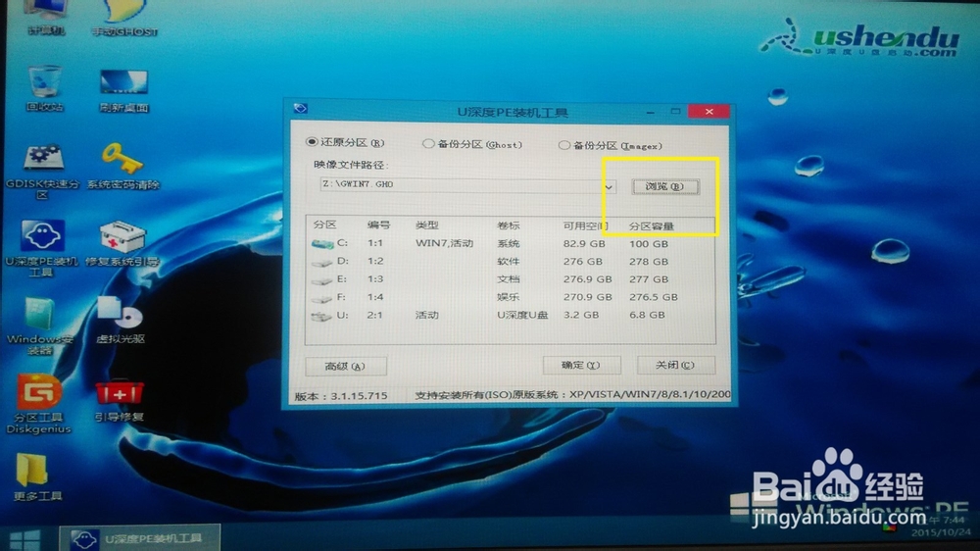Click the U: drive icon
This screenshot has width=980, height=551.
click(321, 317)
